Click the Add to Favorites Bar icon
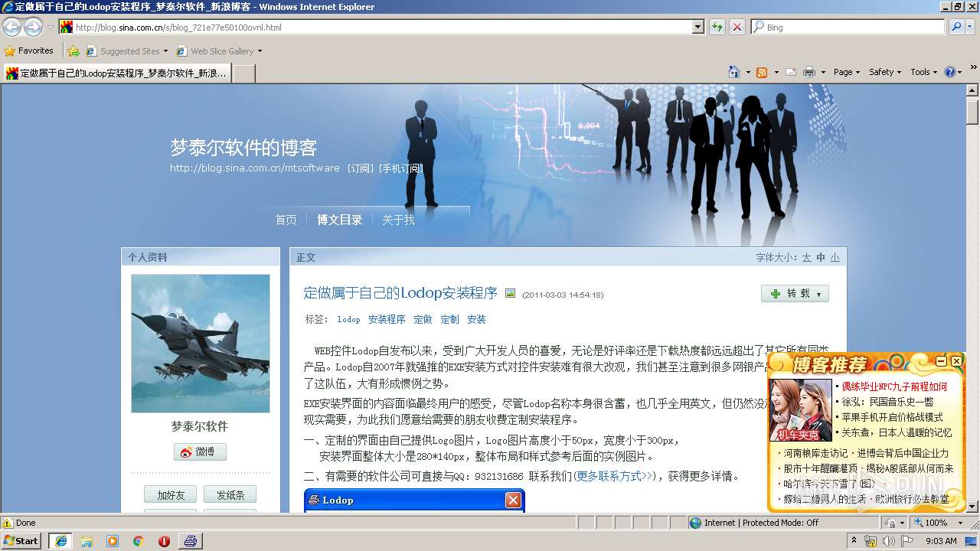This screenshot has height=551, width=980. 73,51
